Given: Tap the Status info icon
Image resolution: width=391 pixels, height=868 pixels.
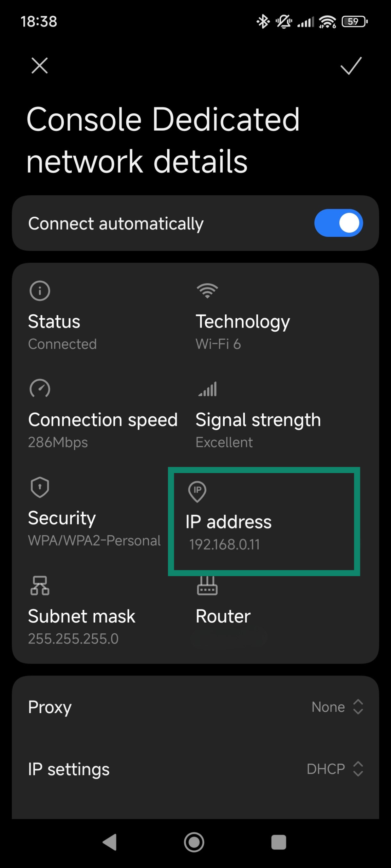Looking at the screenshot, I should (39, 291).
